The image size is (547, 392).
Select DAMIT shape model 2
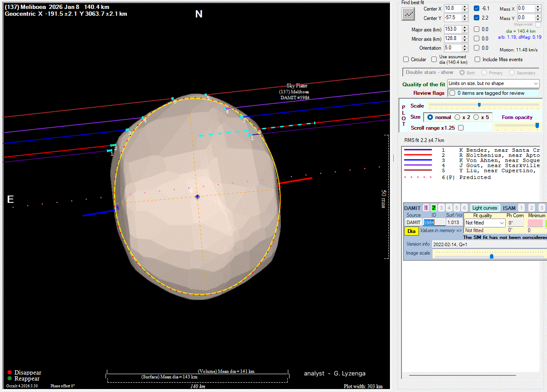coord(434,208)
